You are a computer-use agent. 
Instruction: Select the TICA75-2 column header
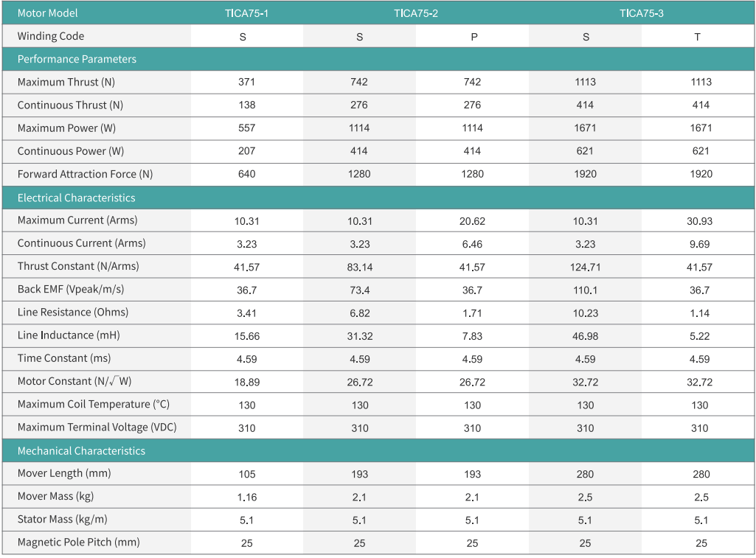(x=416, y=13)
